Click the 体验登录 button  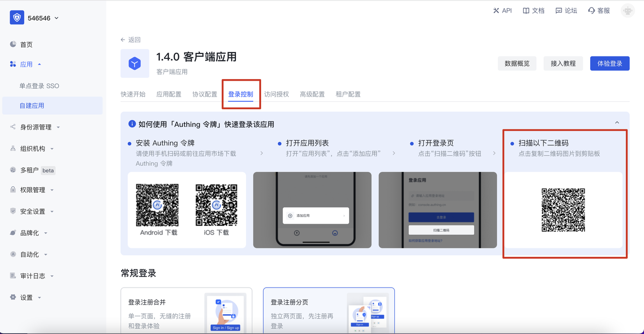609,63
